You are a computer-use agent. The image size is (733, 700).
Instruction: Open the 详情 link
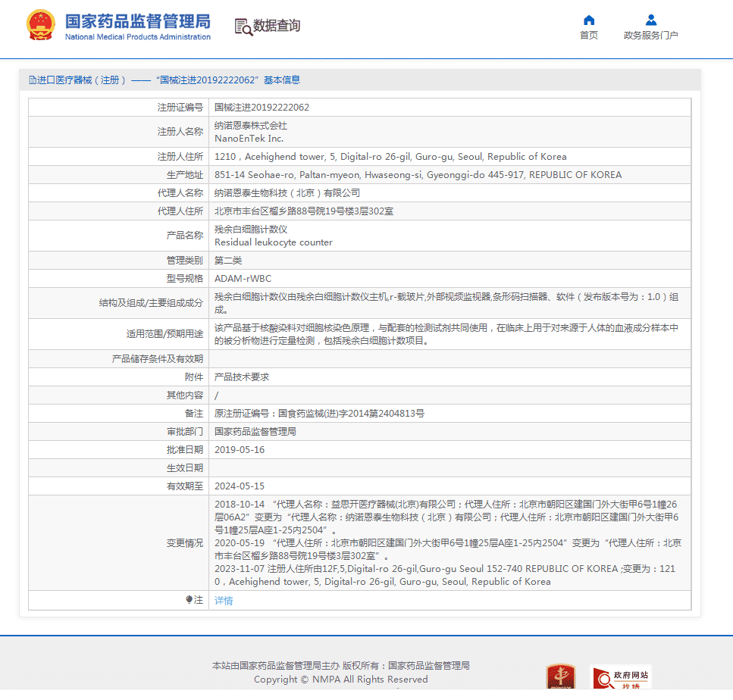[x=224, y=601]
